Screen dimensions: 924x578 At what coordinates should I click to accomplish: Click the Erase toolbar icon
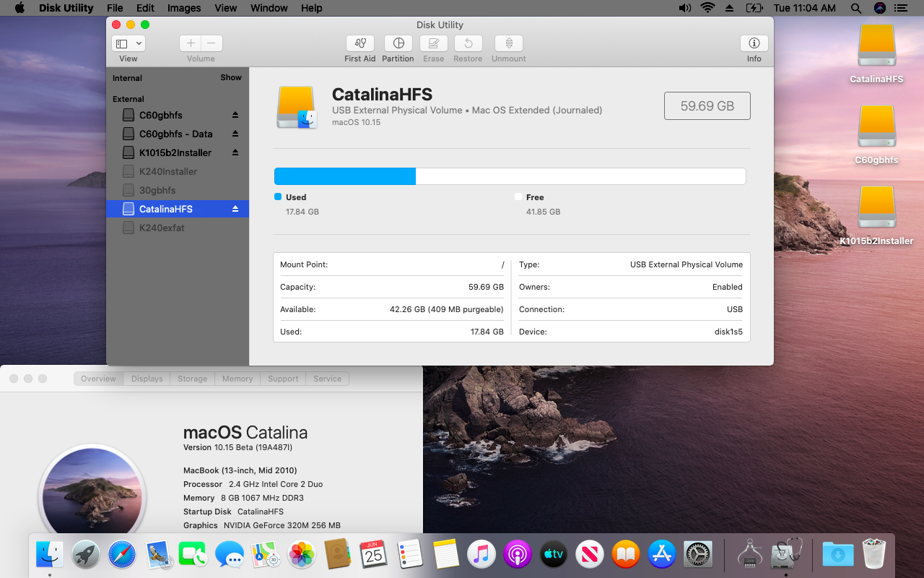433,43
